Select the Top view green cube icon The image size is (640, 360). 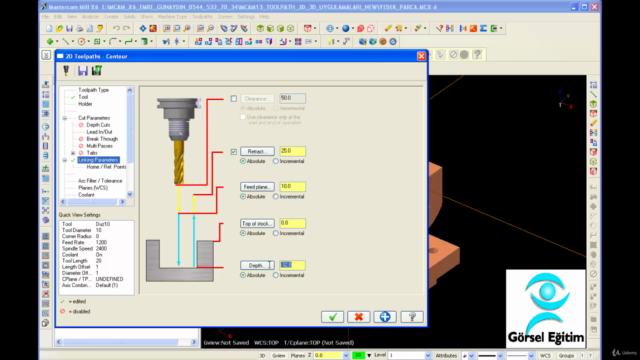tap(260, 28)
